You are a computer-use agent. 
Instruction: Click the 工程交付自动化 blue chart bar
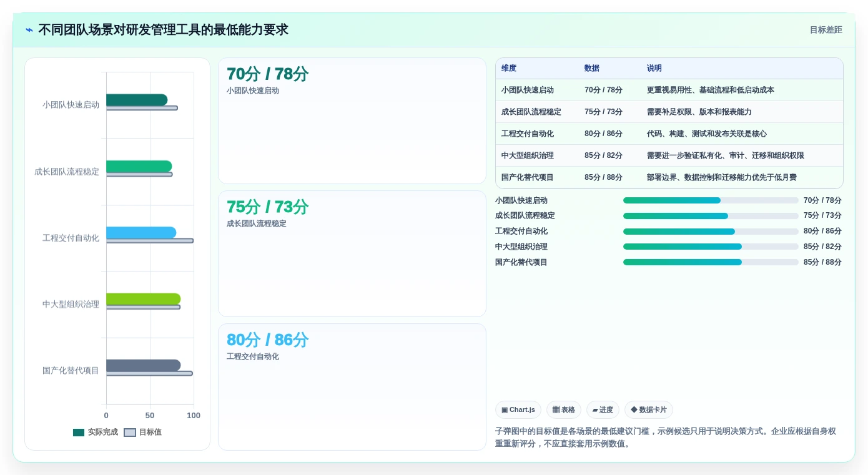click(x=141, y=233)
